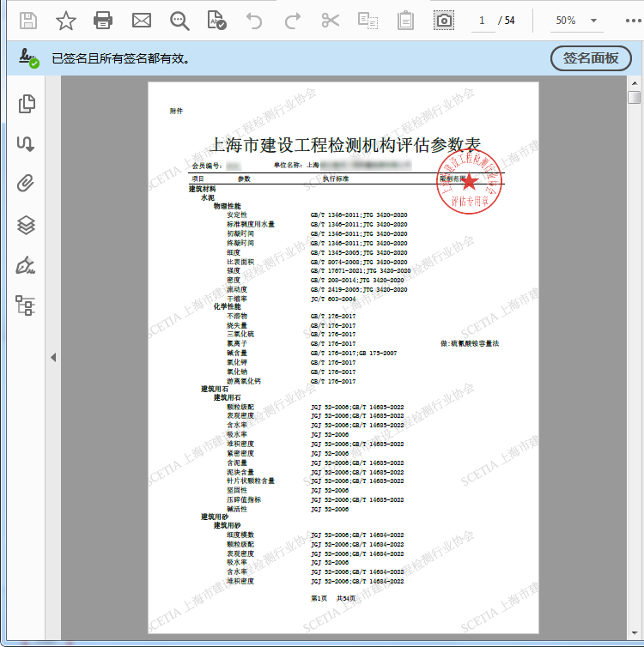
Task: Open the page thumbnails panel
Action: [x=27, y=104]
